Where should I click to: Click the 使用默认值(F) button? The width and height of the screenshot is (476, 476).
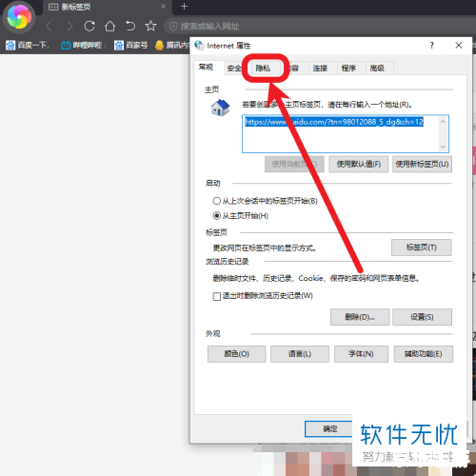tap(359, 164)
